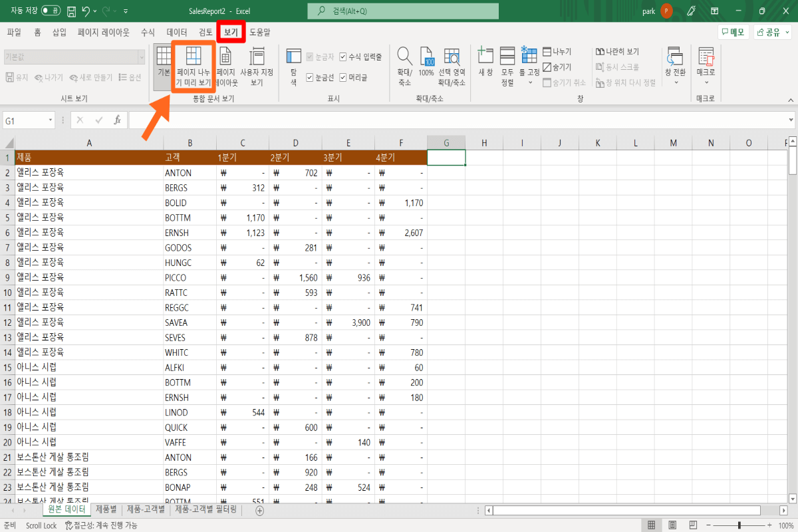
Task: Toggle Headings (머리글) checkbox
Action: (x=353, y=78)
